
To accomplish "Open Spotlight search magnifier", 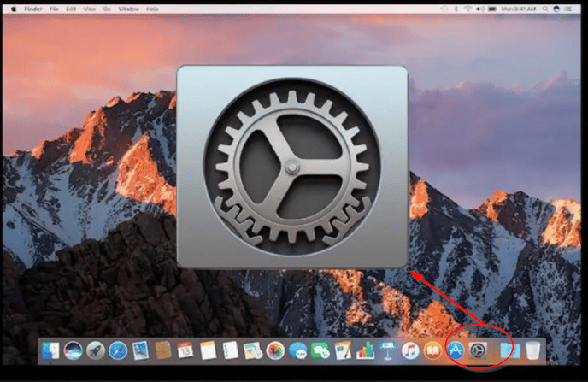I will (x=545, y=9).
